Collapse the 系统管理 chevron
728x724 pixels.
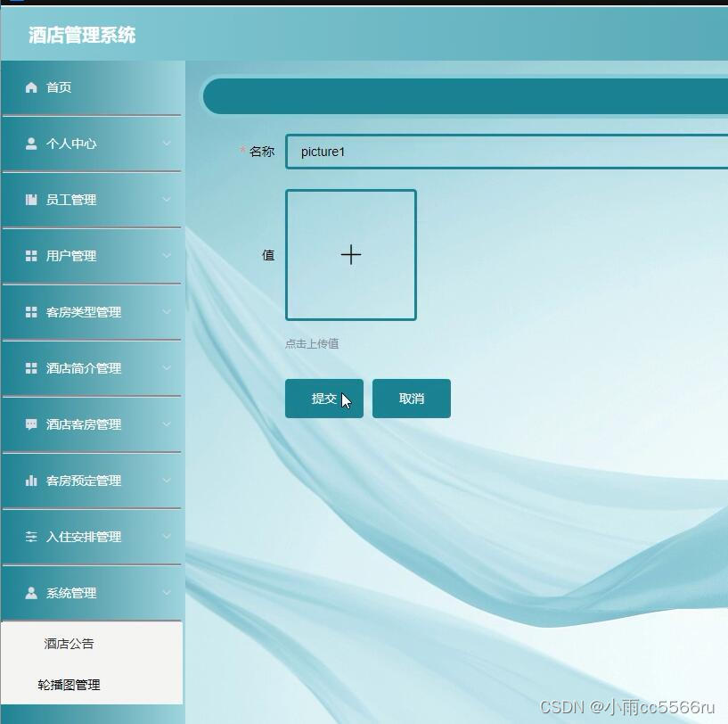[167, 593]
